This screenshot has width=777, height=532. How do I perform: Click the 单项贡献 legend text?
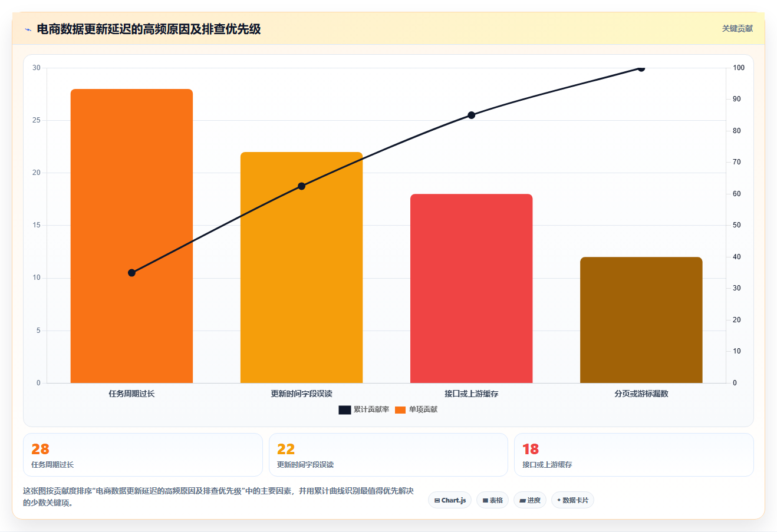coord(423,409)
